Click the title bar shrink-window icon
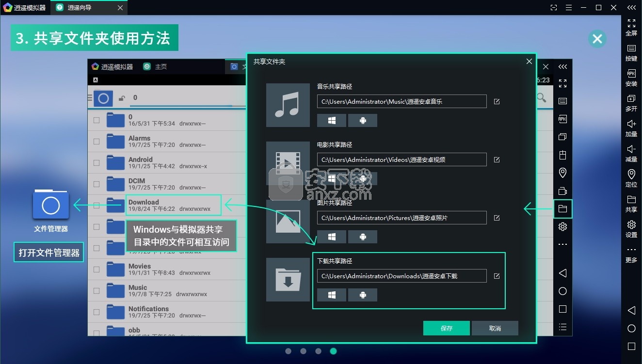 (554, 7)
